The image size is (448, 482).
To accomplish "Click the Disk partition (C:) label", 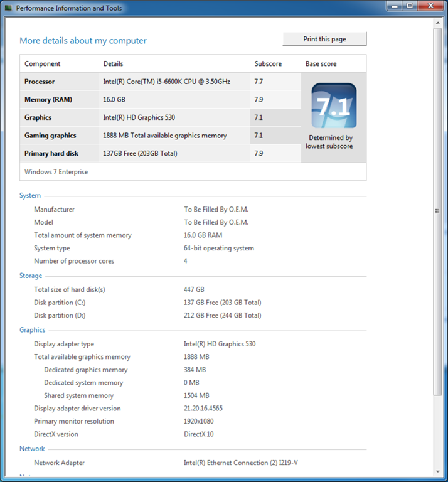I will (x=60, y=303).
